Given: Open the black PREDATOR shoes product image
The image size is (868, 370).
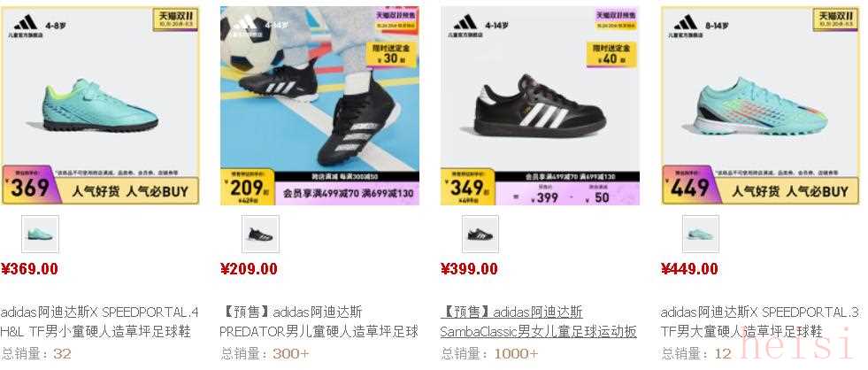Looking at the screenshot, I should click(x=319, y=105).
